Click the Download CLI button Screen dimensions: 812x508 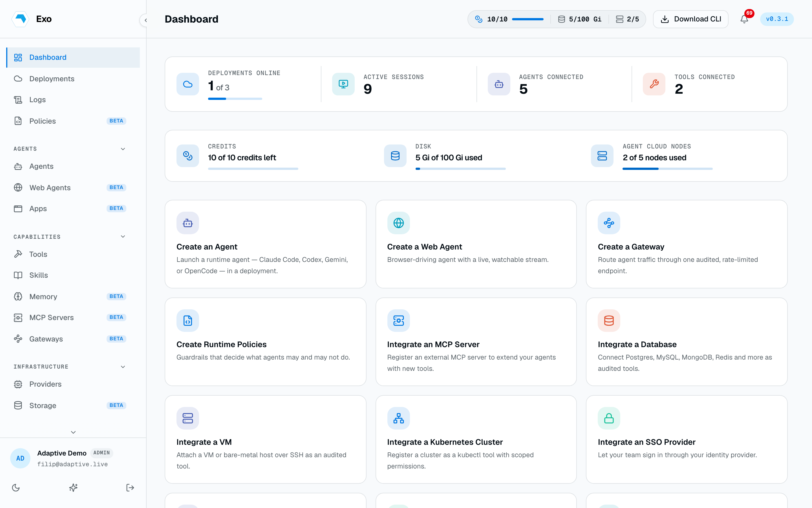point(690,19)
